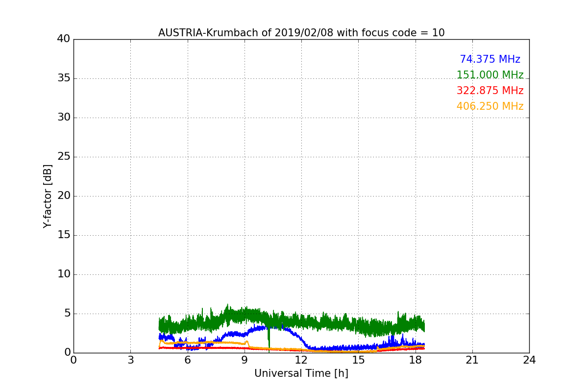Click the y-axis tick label 20
Image resolution: width=588 pixels, height=392 pixels.
[64, 196]
